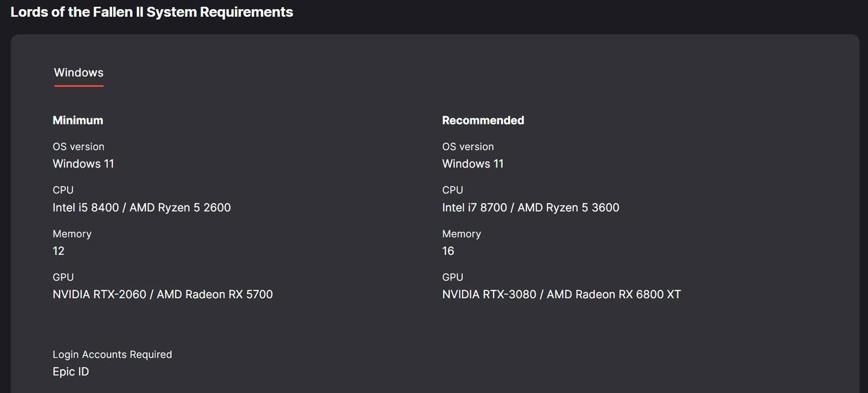This screenshot has height=393, width=868.
Task: Click the minimum memory value 12
Action: (59, 251)
